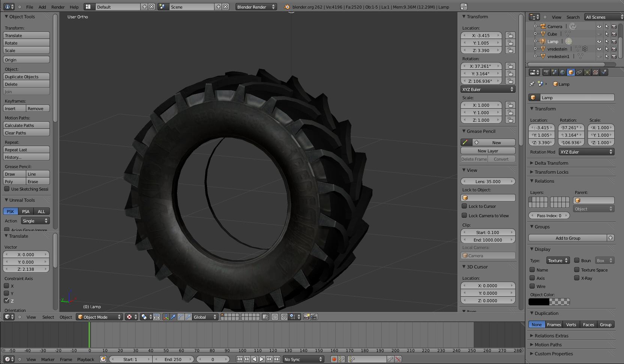The width and height of the screenshot is (624, 364).
Task: Select the scale manipulator icon
Action: [188, 317]
